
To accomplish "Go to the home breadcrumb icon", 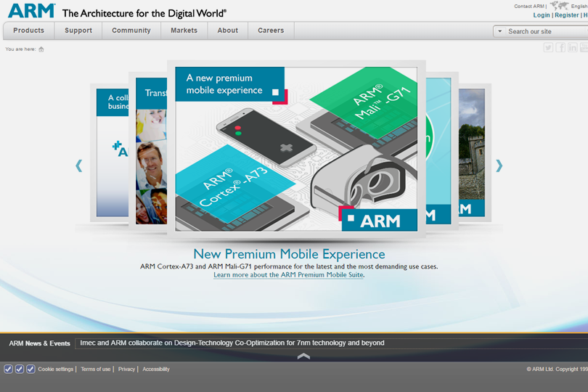I will [41, 49].
